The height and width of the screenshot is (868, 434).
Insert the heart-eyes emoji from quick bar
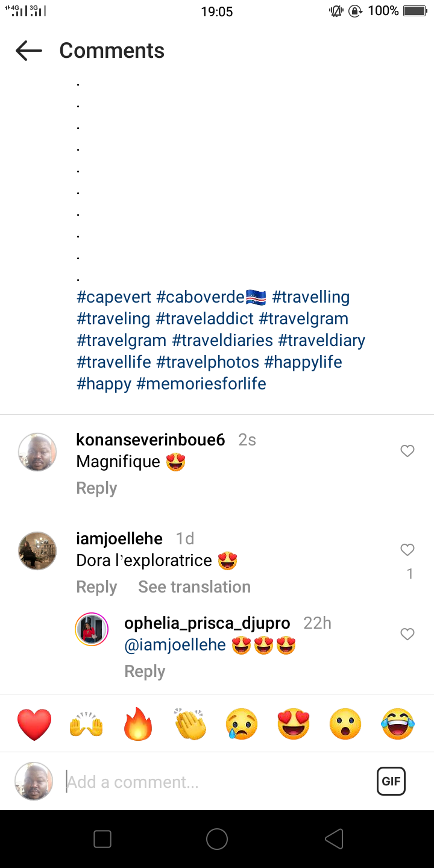point(294,725)
